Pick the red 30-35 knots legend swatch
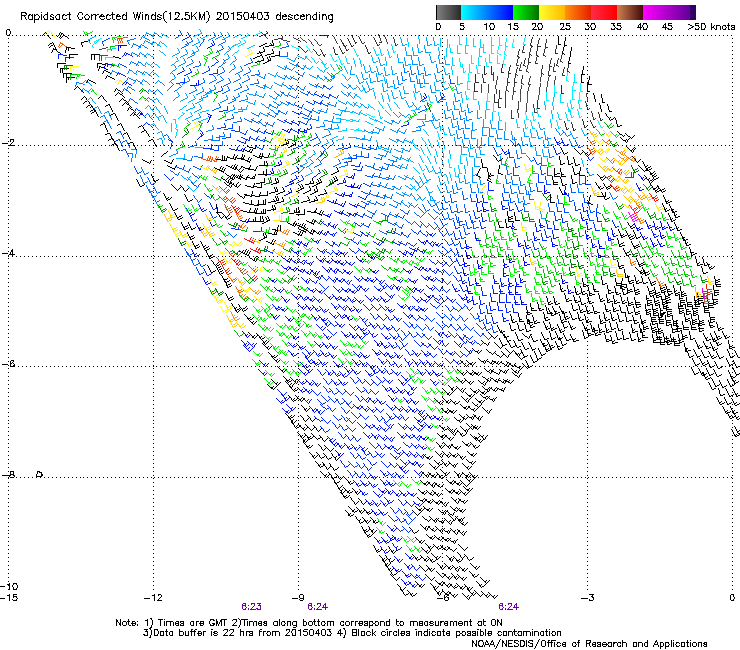 pyautogui.click(x=604, y=12)
